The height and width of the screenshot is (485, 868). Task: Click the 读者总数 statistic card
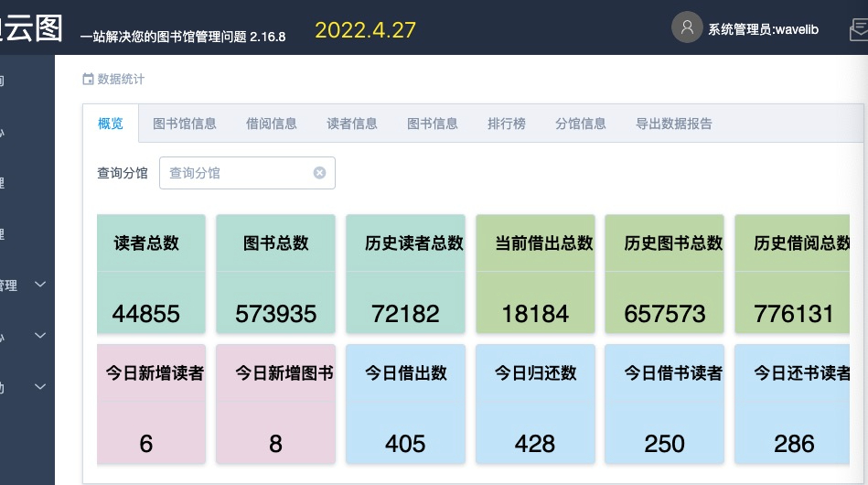pyautogui.click(x=146, y=274)
